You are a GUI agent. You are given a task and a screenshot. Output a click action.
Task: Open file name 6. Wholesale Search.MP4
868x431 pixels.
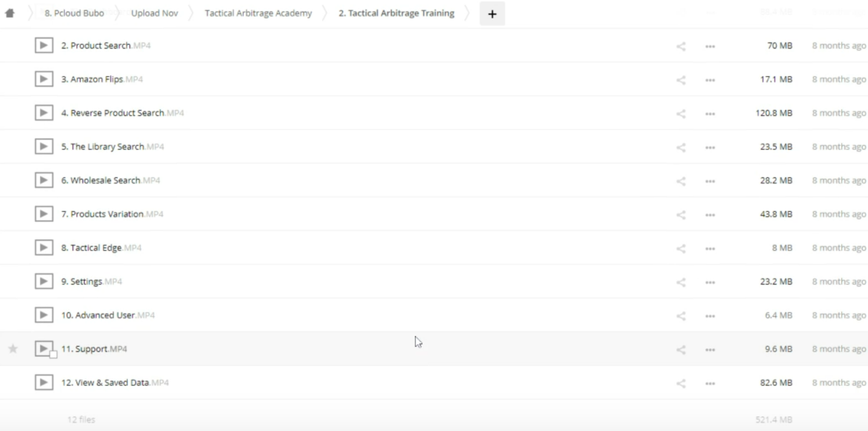(110, 180)
